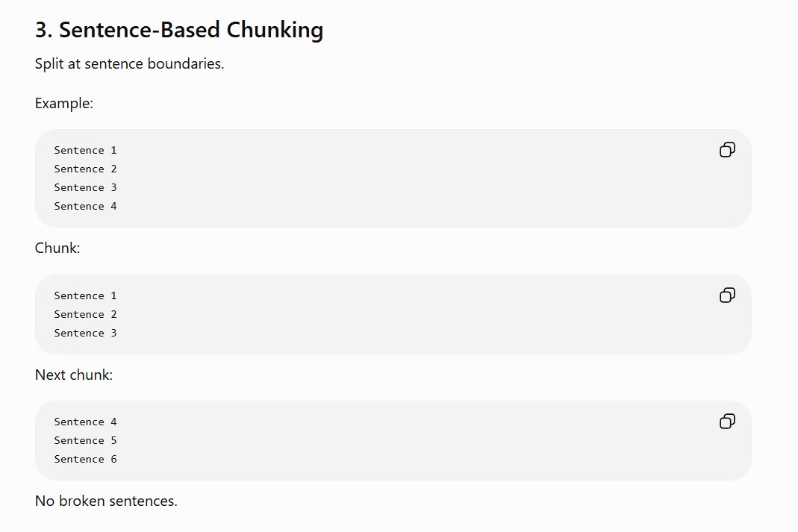The image size is (798, 532).
Task: Click the 'Chunk:' label
Action: (57, 248)
